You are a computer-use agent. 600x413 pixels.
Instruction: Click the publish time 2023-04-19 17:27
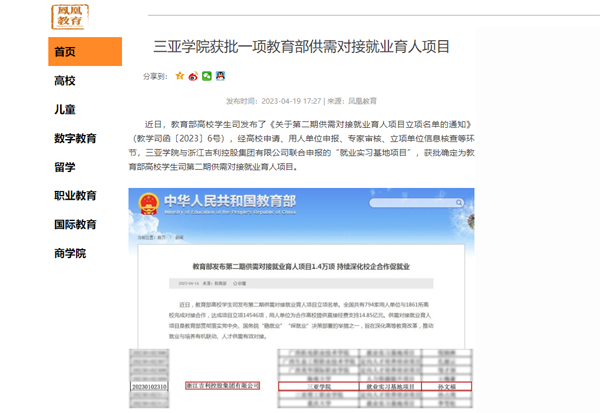coord(291,101)
